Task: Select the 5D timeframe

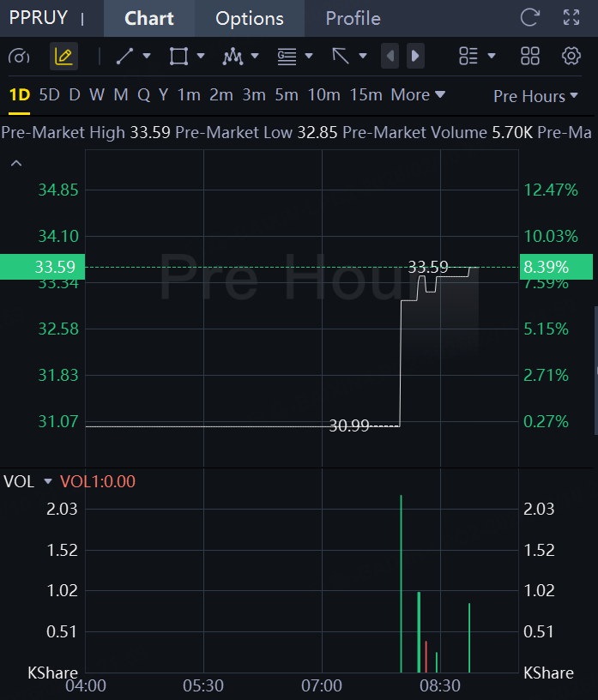Action: click(x=49, y=94)
